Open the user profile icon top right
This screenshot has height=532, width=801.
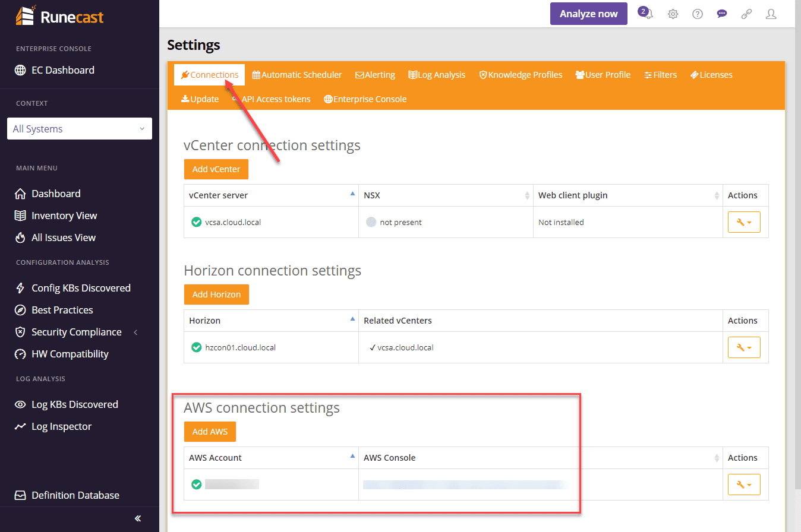771,13
